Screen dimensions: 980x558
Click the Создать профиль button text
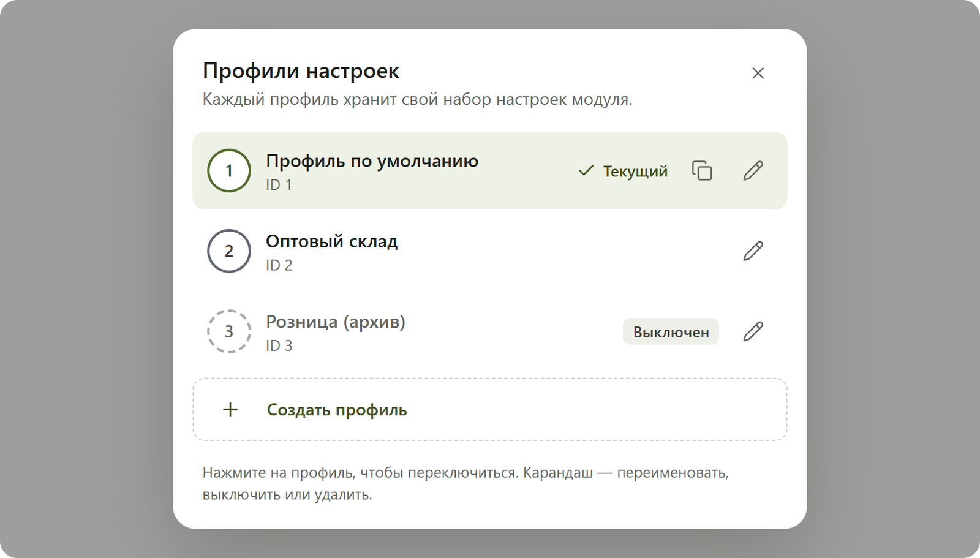[337, 410]
